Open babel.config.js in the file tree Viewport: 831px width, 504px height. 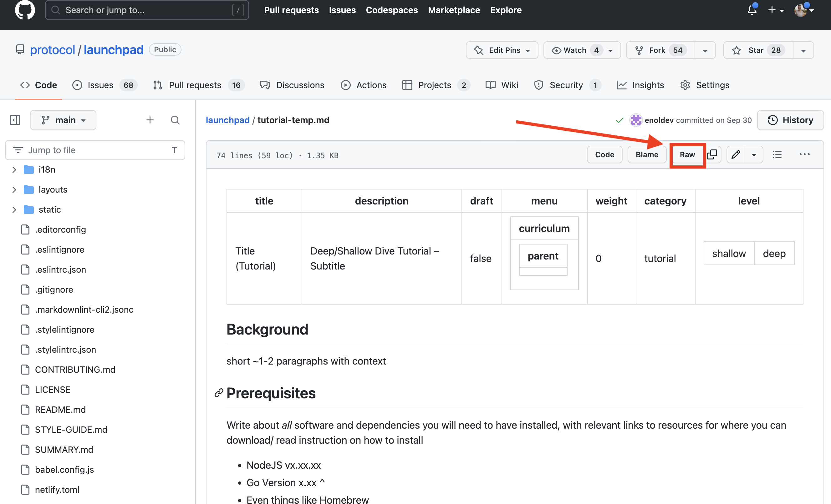coord(64,470)
